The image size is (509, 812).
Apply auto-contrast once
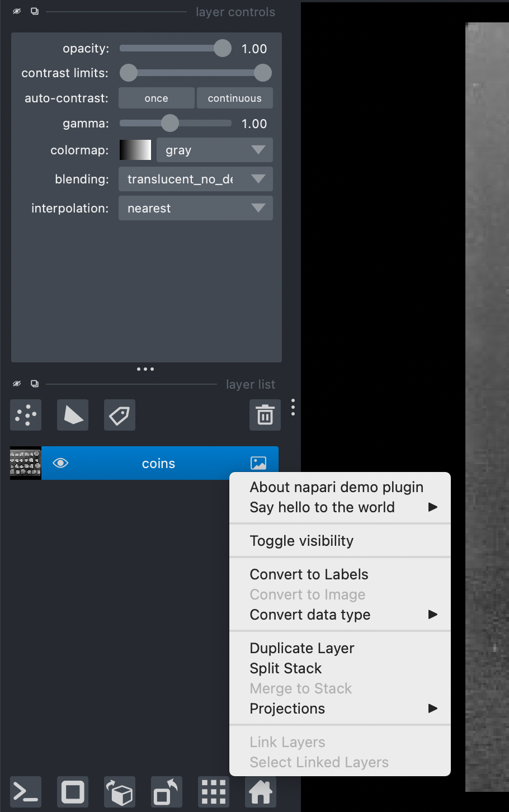(x=156, y=98)
